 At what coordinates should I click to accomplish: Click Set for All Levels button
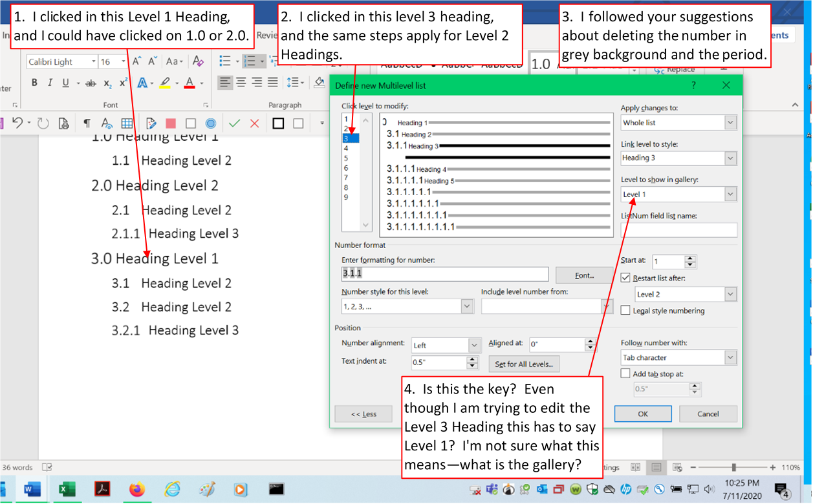(524, 364)
